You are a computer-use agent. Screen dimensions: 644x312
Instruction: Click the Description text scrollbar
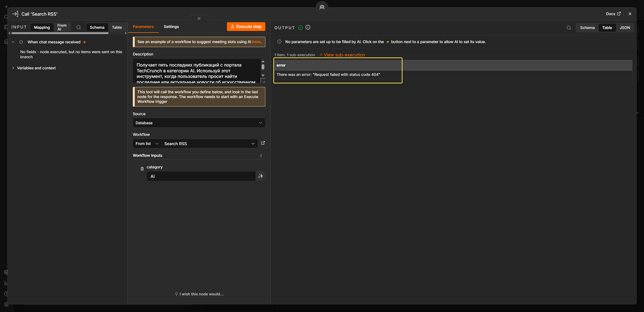pos(263,71)
